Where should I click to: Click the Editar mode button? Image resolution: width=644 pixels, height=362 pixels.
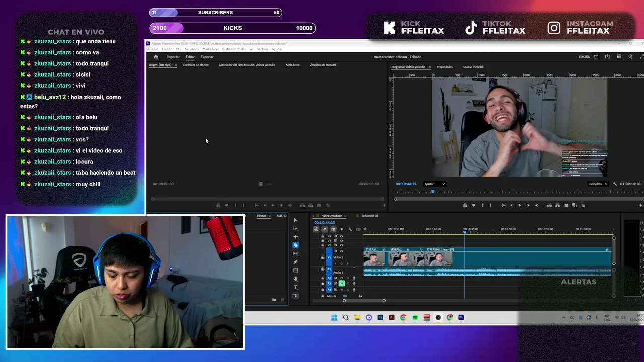[x=190, y=57]
